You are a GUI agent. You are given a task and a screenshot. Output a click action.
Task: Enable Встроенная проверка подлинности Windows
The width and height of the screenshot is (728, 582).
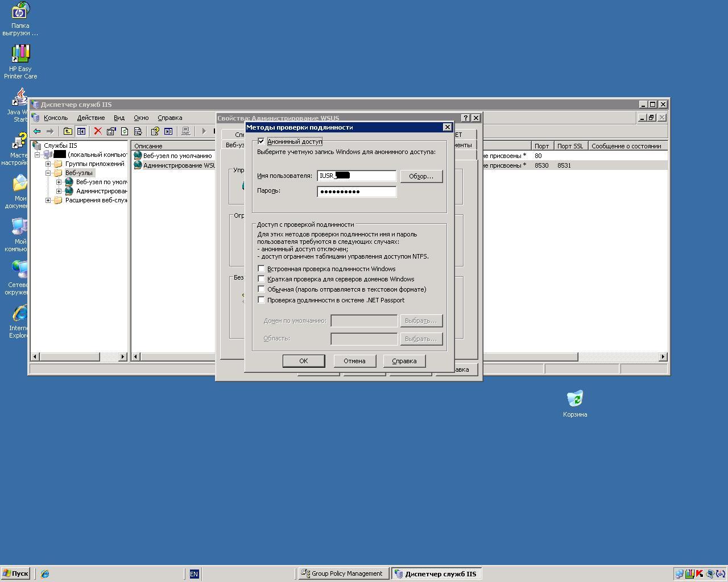click(x=262, y=269)
